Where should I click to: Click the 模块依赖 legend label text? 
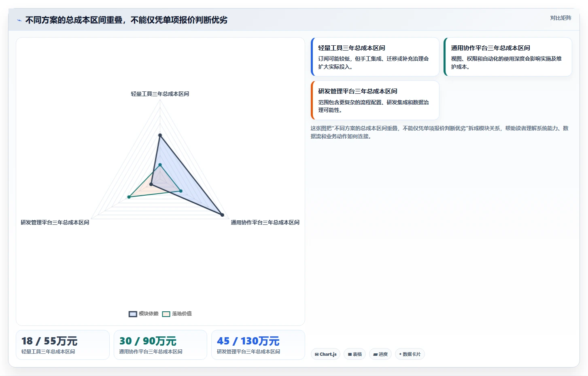coord(149,314)
